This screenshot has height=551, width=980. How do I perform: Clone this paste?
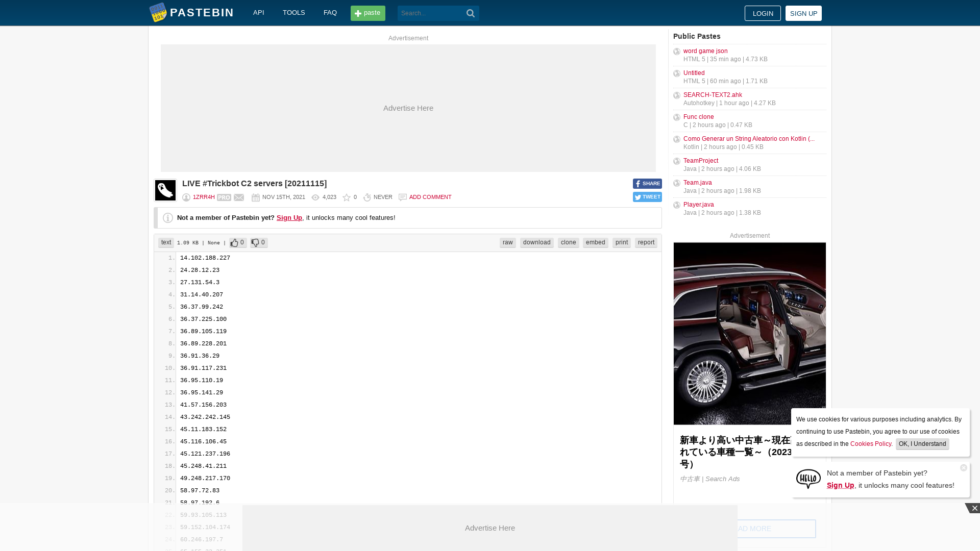pyautogui.click(x=569, y=243)
